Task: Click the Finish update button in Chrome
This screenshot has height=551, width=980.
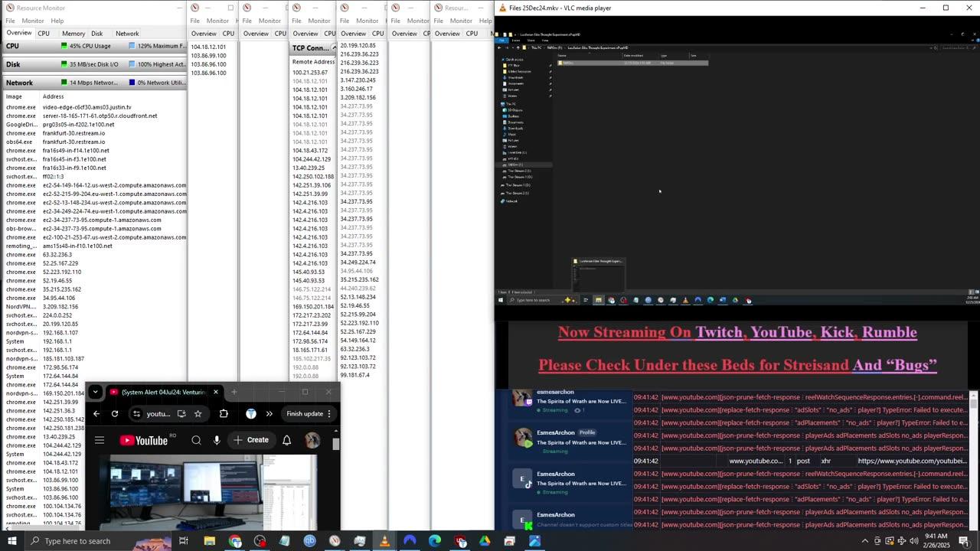Action: pos(309,414)
